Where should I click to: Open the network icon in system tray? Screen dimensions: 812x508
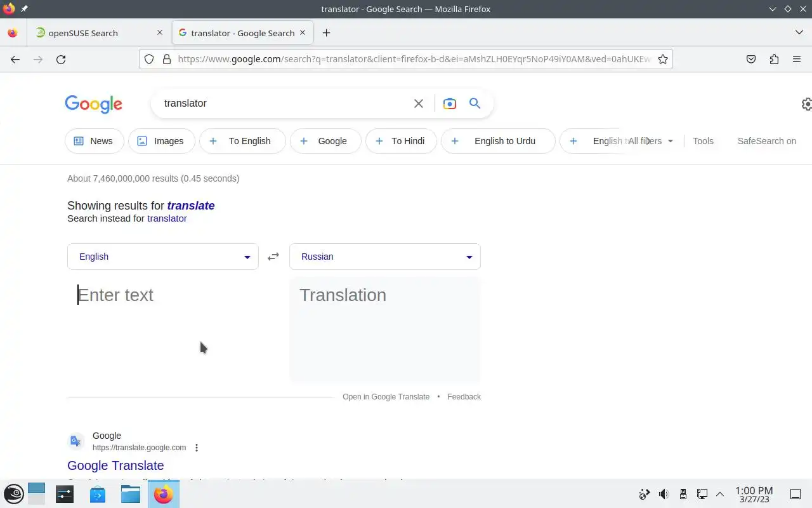click(702, 494)
